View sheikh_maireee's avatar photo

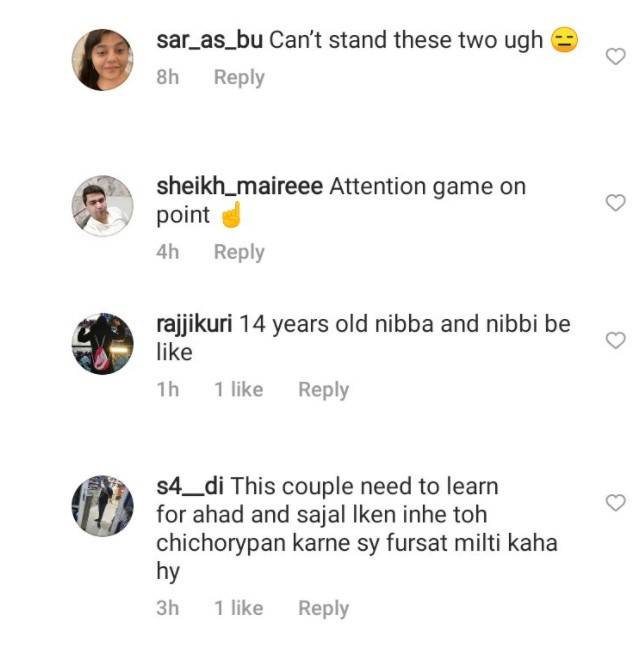(103, 206)
